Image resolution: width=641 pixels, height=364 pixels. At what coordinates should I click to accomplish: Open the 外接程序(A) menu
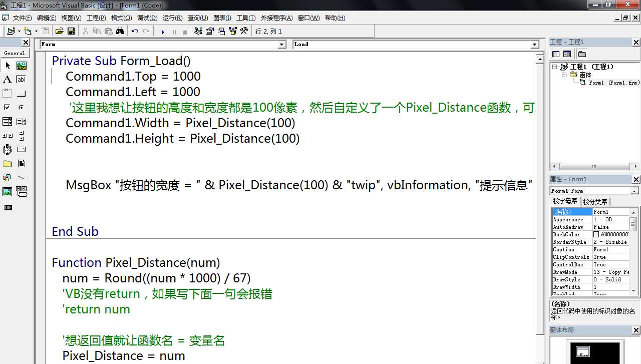276,18
